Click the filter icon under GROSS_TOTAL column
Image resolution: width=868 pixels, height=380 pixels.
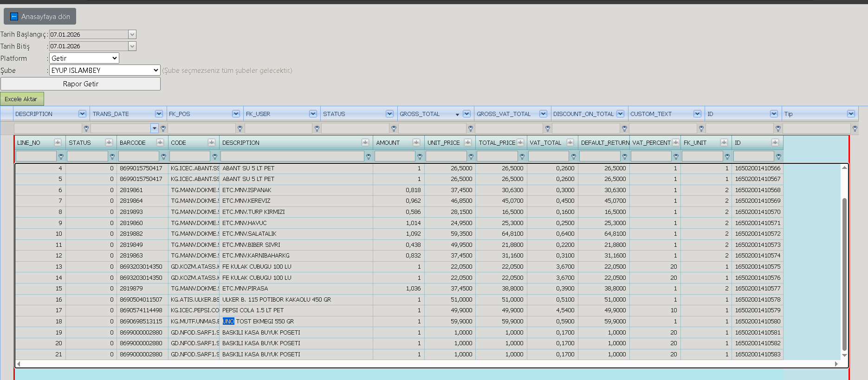click(471, 129)
